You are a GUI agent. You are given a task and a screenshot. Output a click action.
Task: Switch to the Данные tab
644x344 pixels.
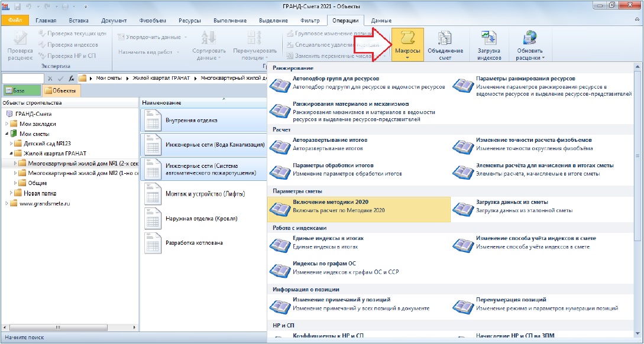381,21
